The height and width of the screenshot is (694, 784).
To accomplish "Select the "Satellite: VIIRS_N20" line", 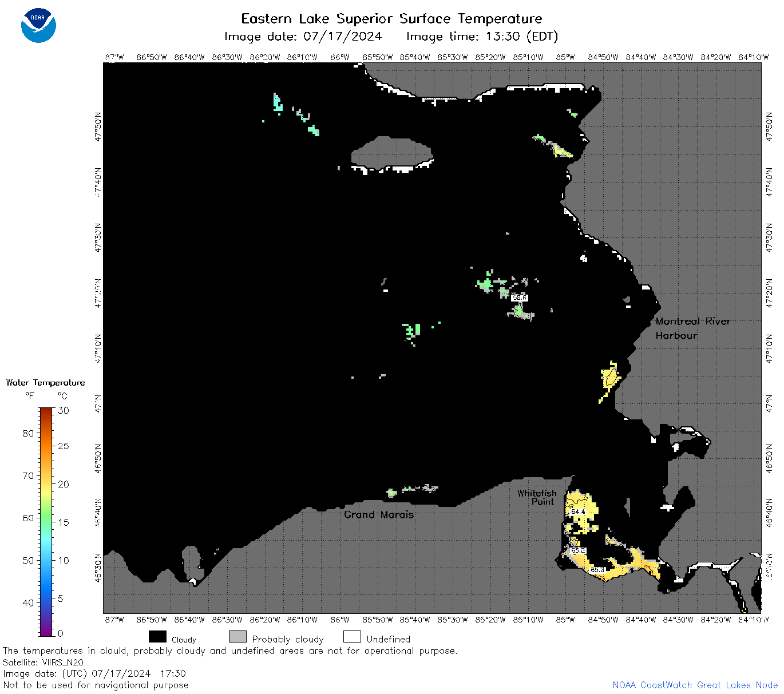I will pos(43,662).
